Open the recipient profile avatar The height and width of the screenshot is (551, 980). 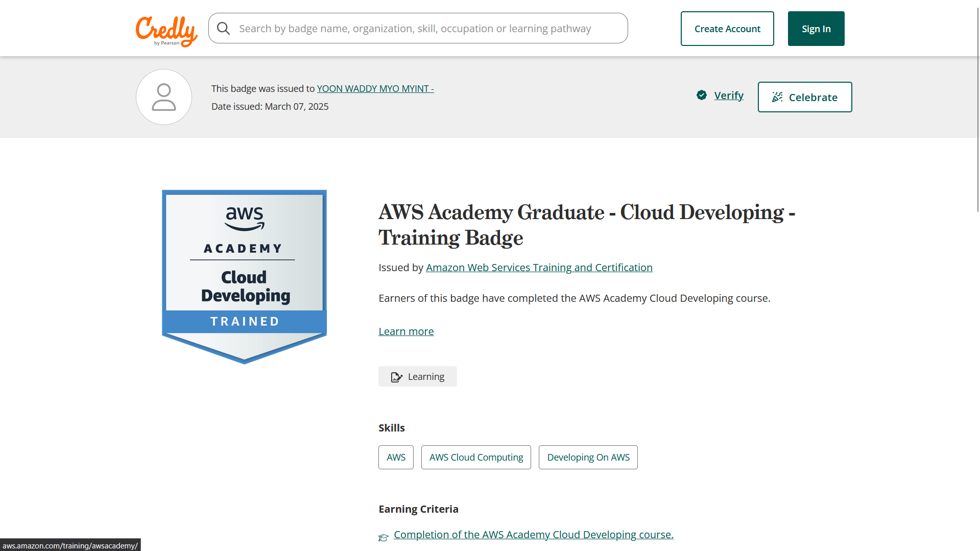coord(164,97)
